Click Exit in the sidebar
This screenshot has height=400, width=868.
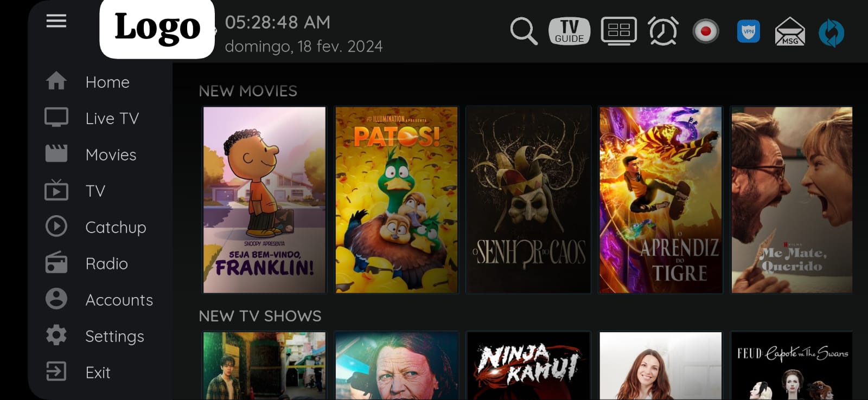(x=78, y=372)
